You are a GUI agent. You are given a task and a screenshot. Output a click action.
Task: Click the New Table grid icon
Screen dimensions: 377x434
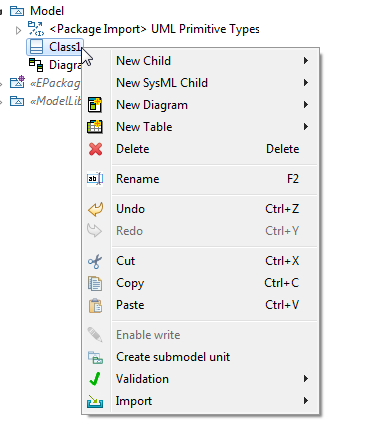coord(95,127)
